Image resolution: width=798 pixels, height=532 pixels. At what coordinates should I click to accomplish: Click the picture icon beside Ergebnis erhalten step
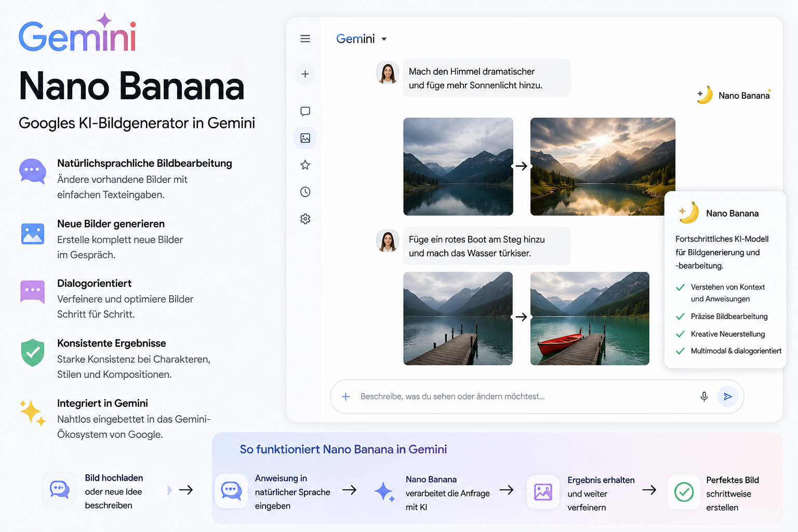pos(543,491)
